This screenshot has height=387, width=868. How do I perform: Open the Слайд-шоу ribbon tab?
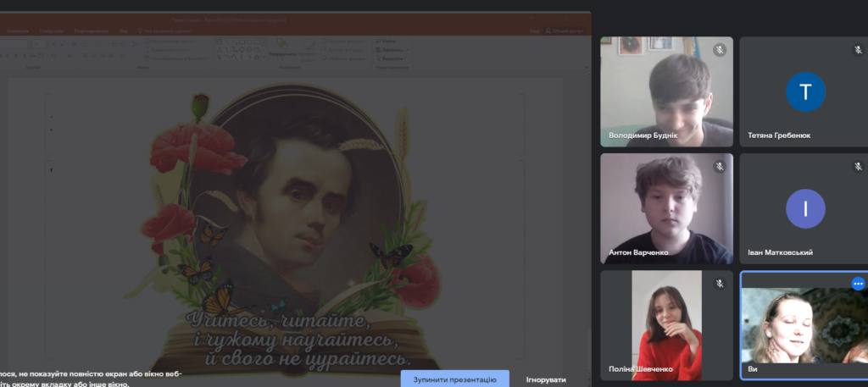(x=52, y=31)
